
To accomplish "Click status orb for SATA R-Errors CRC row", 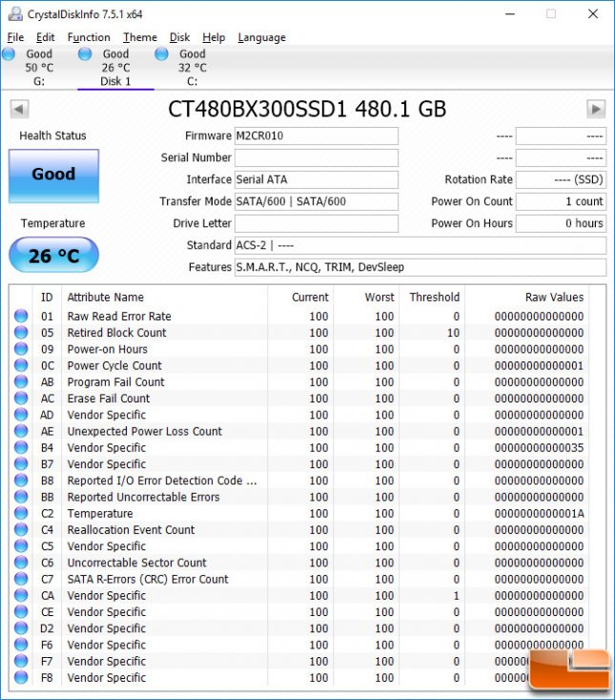I will (21, 579).
